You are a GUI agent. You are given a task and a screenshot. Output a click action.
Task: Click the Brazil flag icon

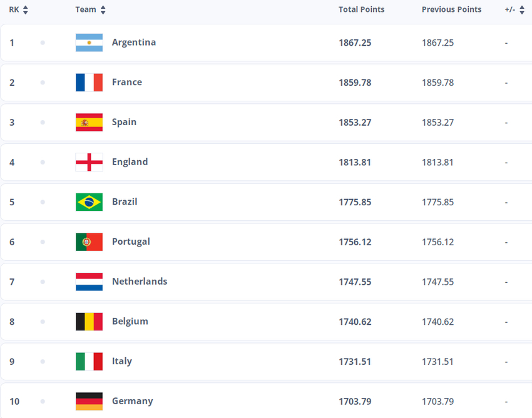[89, 202]
